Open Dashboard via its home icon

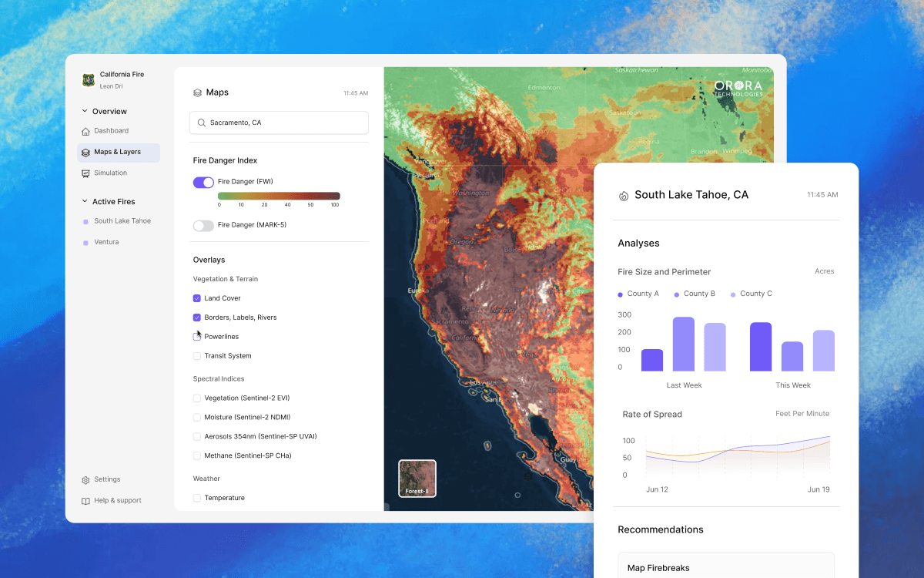[x=85, y=131]
